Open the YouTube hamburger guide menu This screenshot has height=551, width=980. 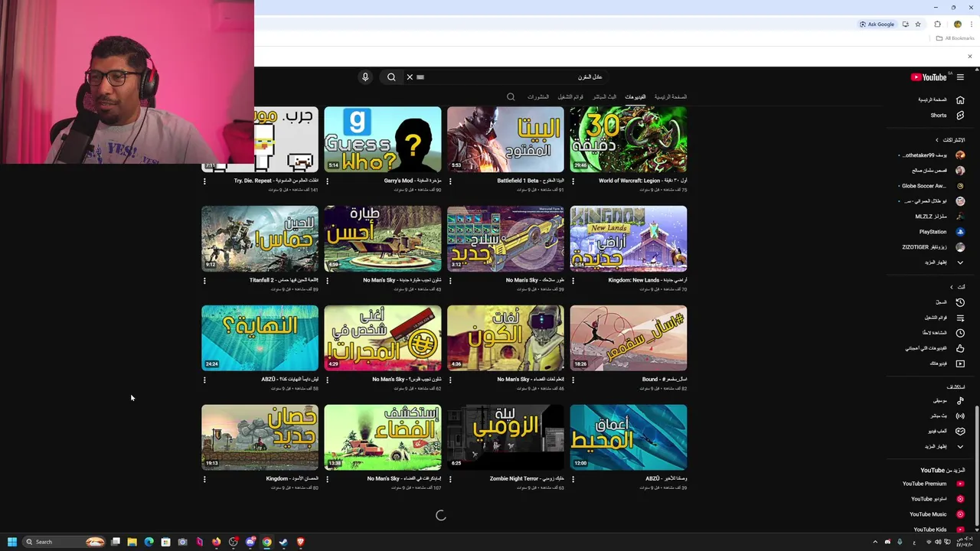[x=960, y=77]
